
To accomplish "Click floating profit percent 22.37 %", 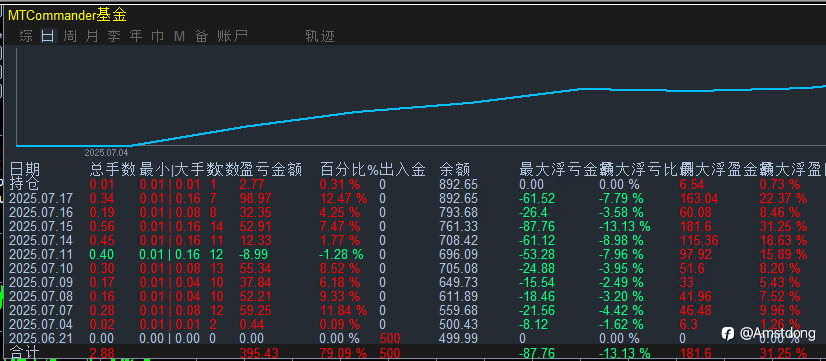I will click(783, 199).
